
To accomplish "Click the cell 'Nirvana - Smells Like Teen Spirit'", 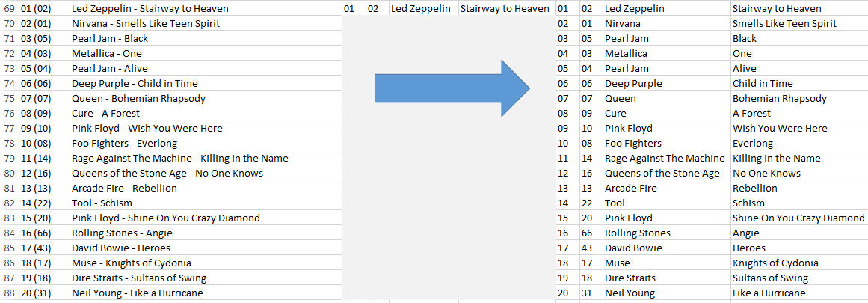I will click(206, 24).
